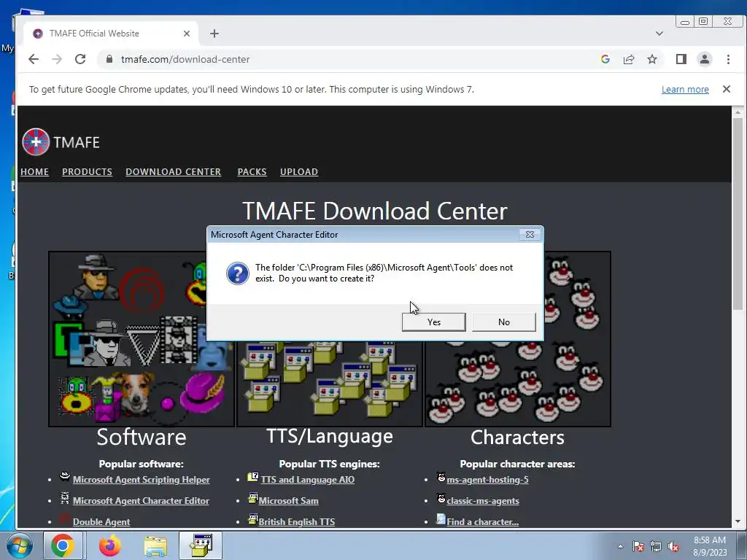This screenshot has height=560, width=747.
Task: Open the Double Agent link
Action: [x=101, y=521]
